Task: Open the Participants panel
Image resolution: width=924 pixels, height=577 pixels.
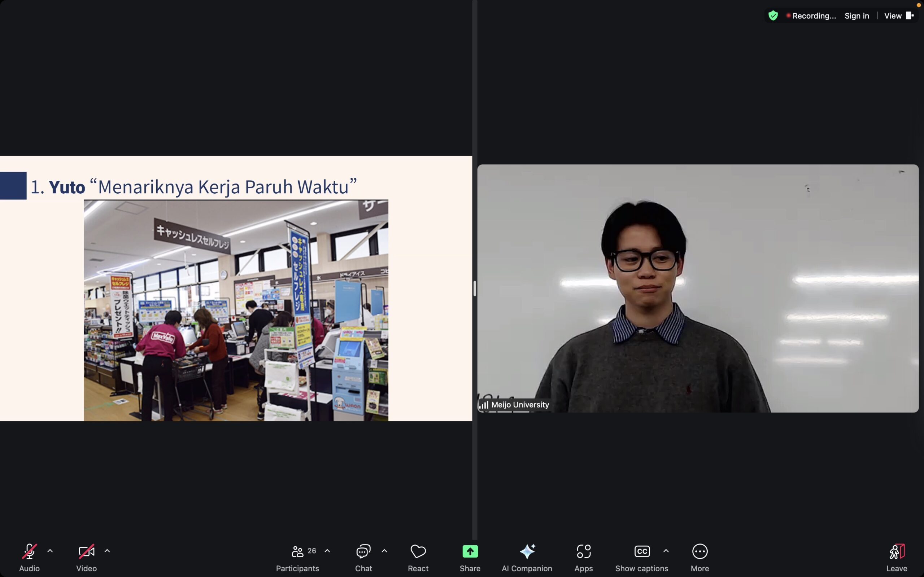Action: click(x=297, y=557)
